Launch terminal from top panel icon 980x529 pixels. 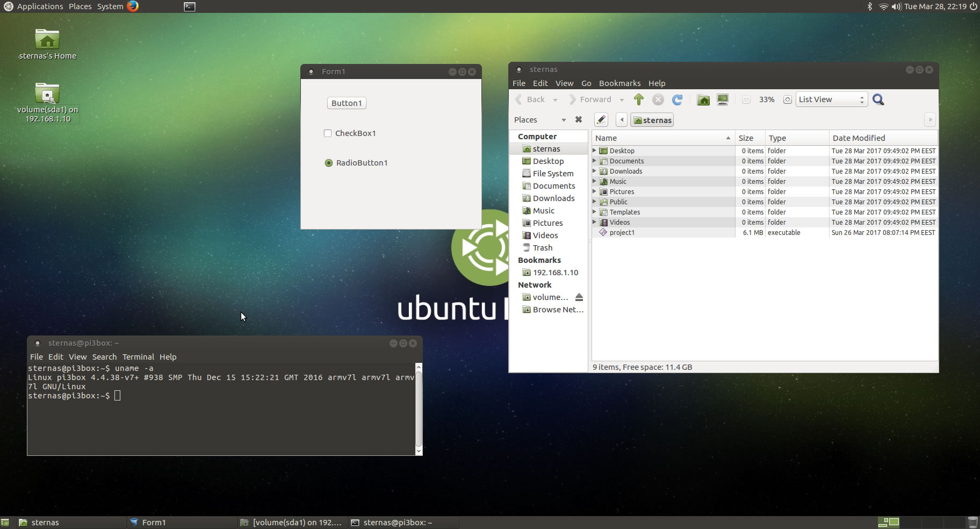pyautogui.click(x=190, y=6)
